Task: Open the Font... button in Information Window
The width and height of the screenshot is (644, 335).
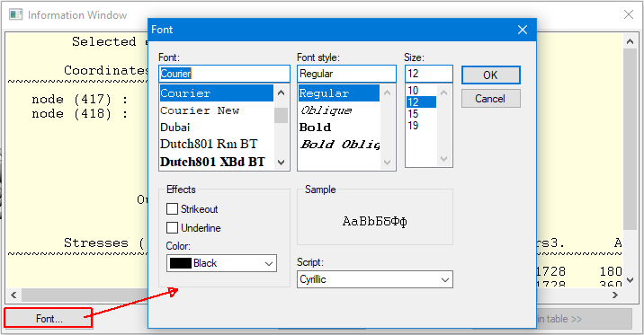Action: tap(49, 318)
